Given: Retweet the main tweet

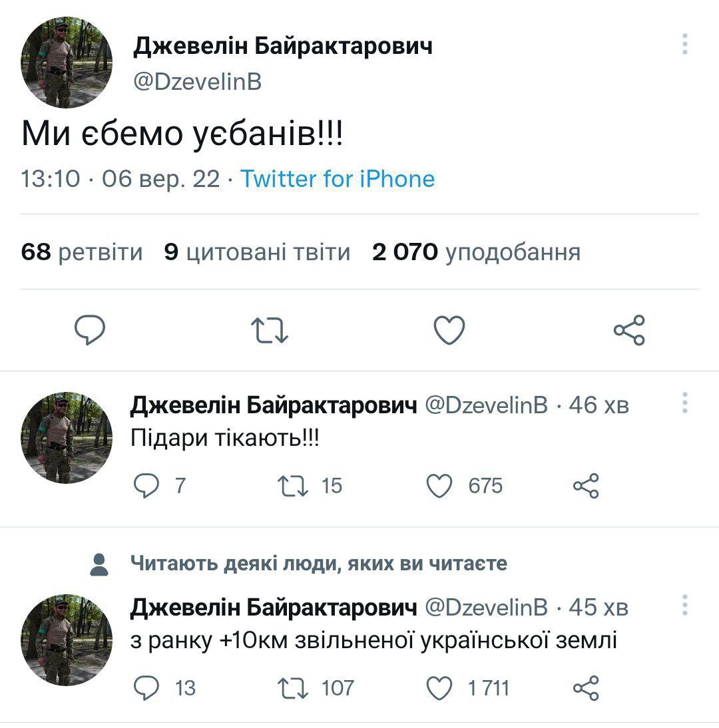Looking at the screenshot, I should 269,330.
